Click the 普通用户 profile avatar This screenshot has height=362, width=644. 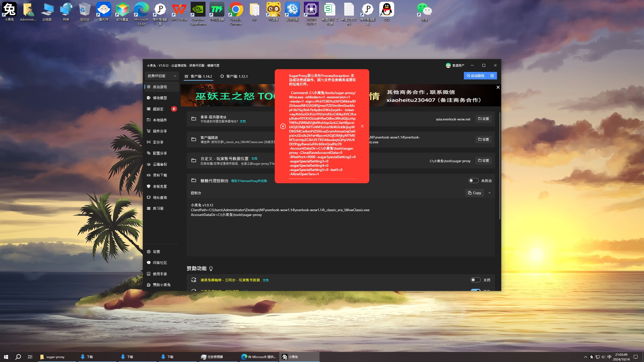pyautogui.click(x=448, y=66)
